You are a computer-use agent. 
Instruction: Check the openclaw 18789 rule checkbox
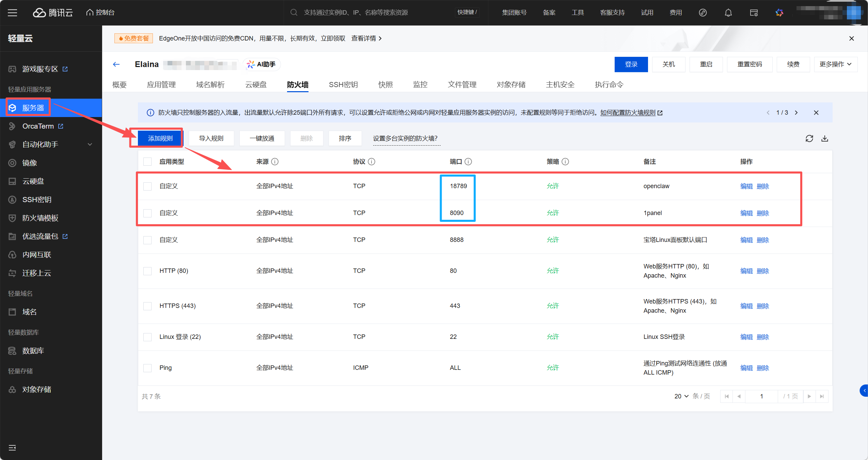[147, 186]
